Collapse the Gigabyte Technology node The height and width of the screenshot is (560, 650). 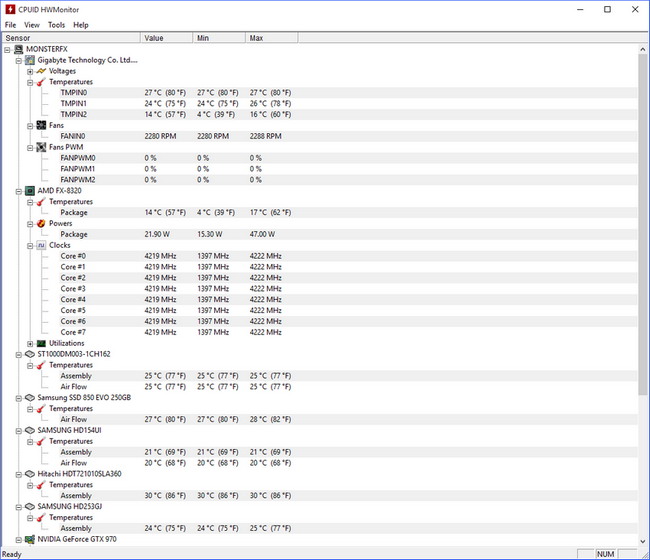(19, 61)
